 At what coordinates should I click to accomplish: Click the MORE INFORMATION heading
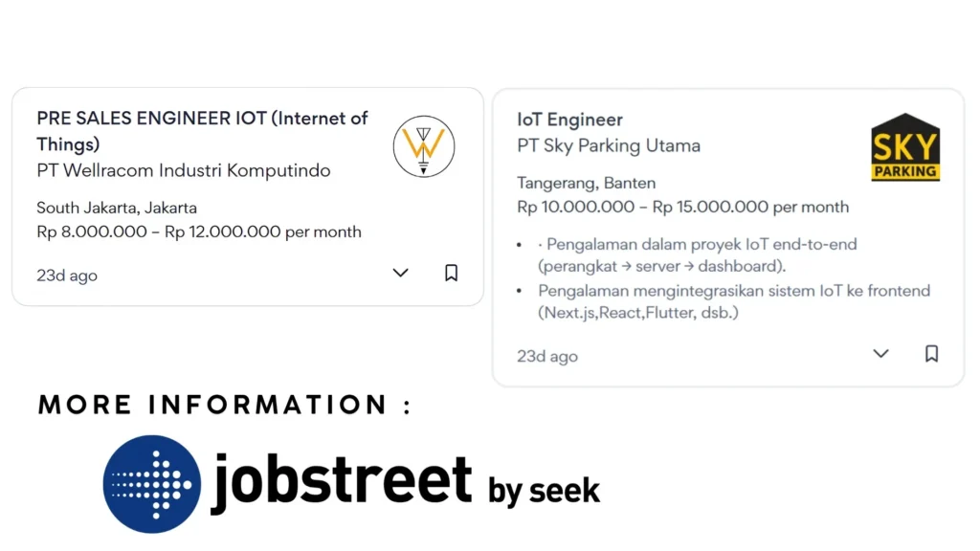(x=224, y=405)
